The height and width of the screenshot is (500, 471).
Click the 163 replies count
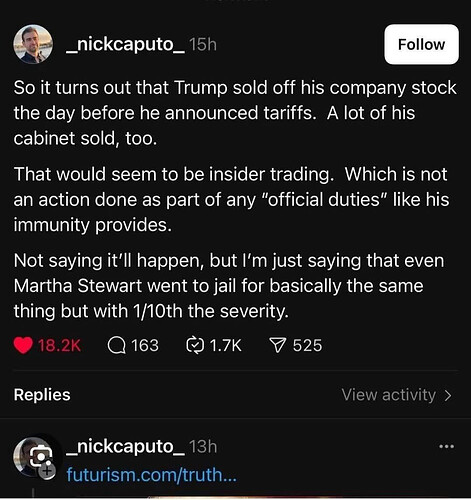click(145, 345)
